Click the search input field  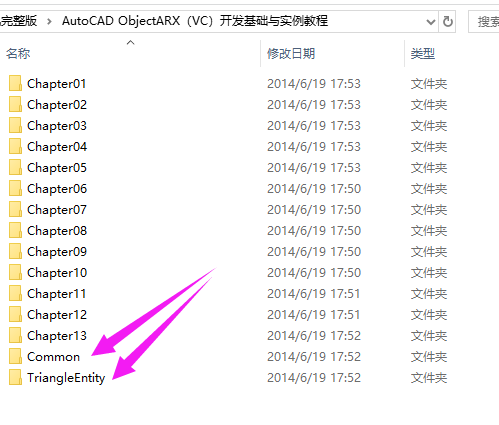point(484,22)
